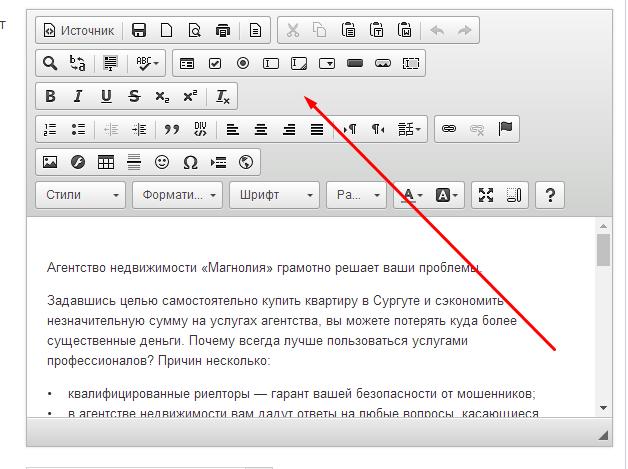628x469 pixels.
Task: Toggle underline formatting
Action: (x=106, y=96)
